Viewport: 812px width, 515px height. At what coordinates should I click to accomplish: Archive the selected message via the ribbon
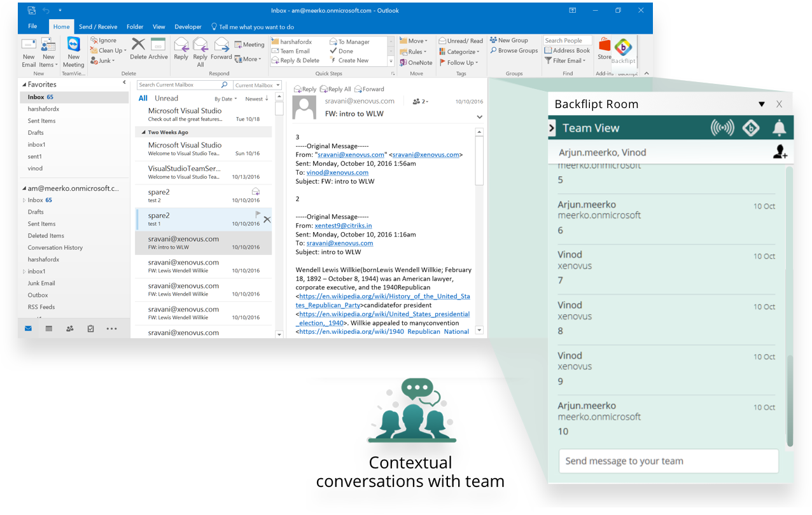(158, 49)
